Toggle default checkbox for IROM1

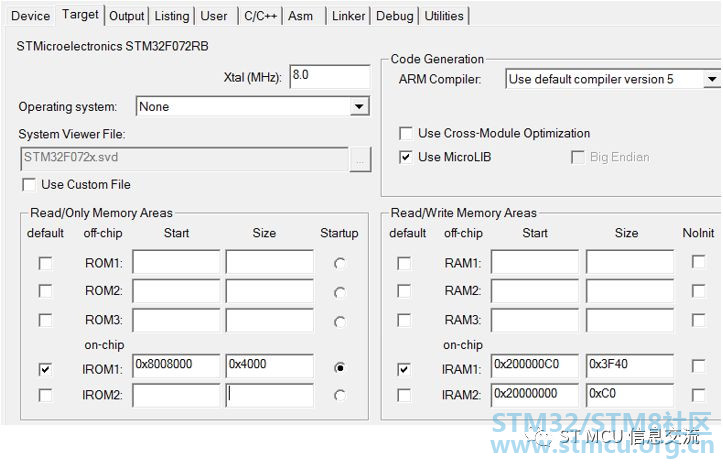(45, 369)
